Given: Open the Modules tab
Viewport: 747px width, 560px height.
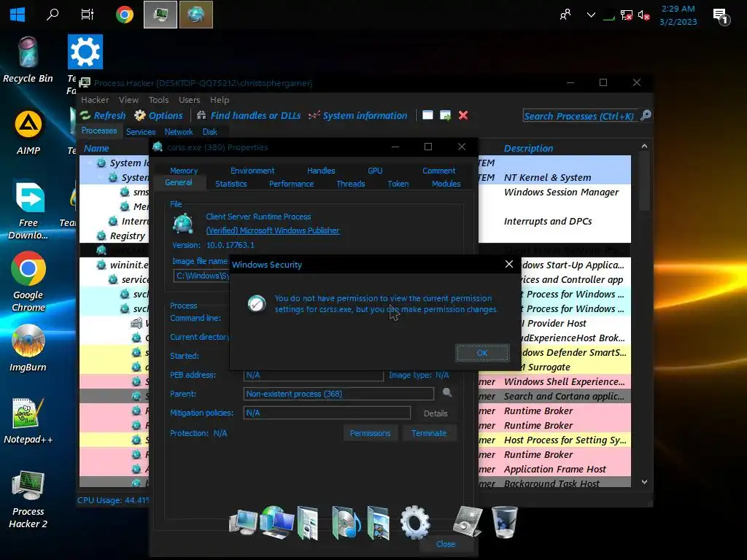Looking at the screenshot, I should (x=446, y=184).
